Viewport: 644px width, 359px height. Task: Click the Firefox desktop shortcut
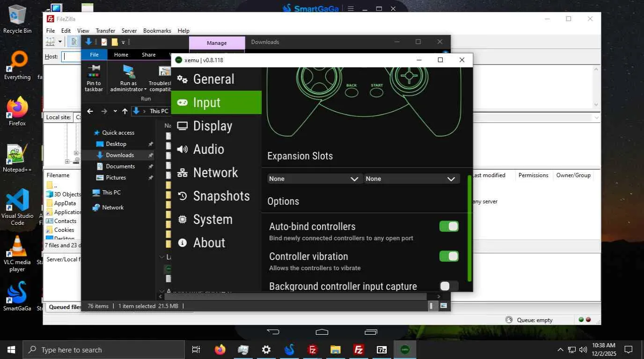click(x=17, y=112)
